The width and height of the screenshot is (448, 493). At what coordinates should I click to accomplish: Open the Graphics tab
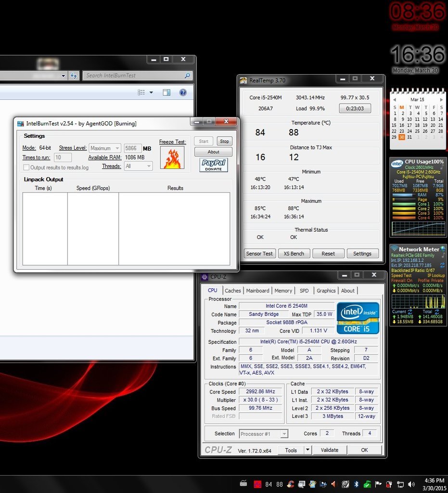[326, 291]
